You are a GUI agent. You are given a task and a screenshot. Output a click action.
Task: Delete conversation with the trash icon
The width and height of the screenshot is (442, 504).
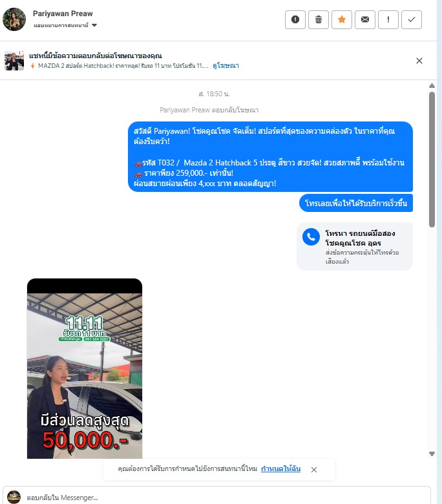(x=319, y=19)
